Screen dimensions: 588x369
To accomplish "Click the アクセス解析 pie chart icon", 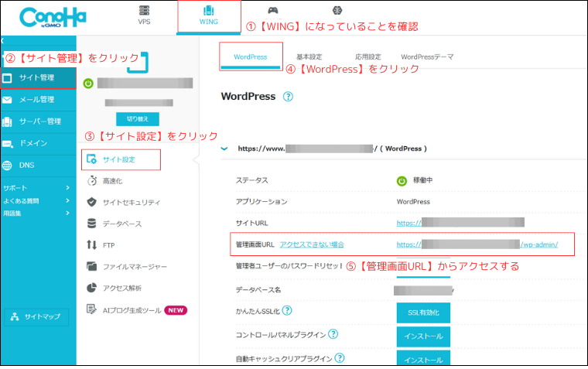I will click(91, 288).
